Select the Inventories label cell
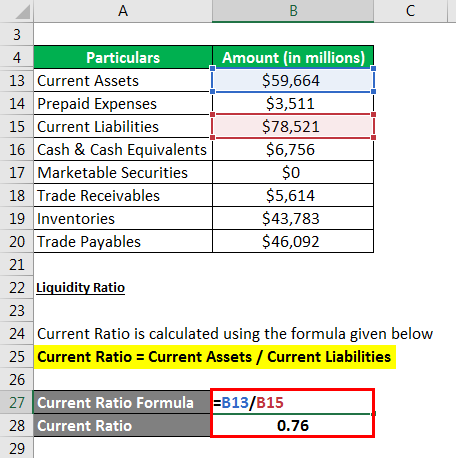 (x=123, y=218)
